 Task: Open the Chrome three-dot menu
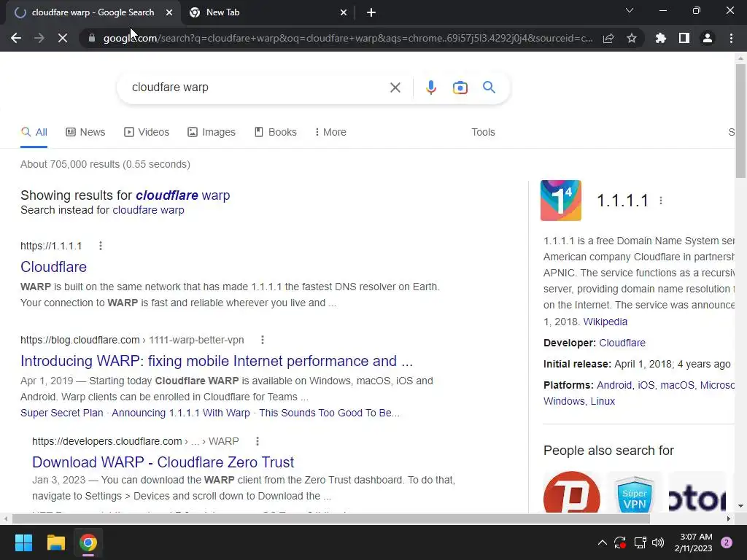pos(731,38)
